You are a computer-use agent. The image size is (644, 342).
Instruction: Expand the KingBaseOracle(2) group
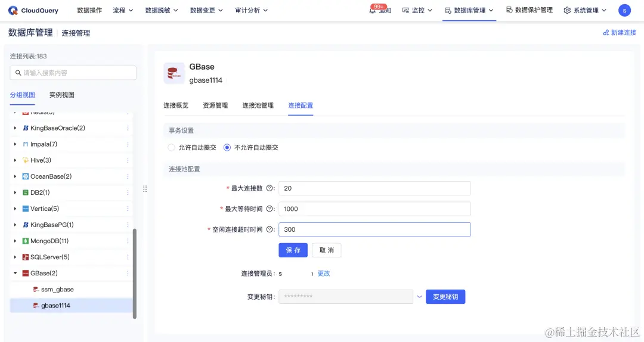pos(15,128)
